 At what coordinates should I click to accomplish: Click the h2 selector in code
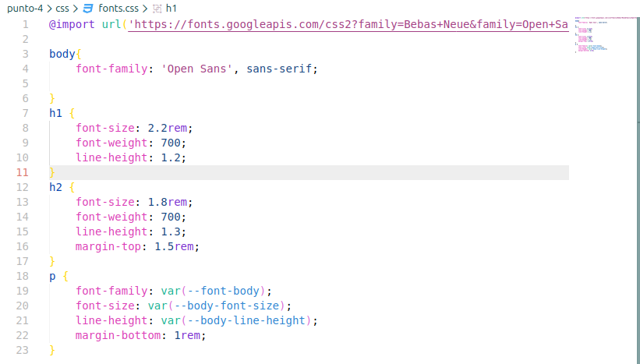[55, 187]
